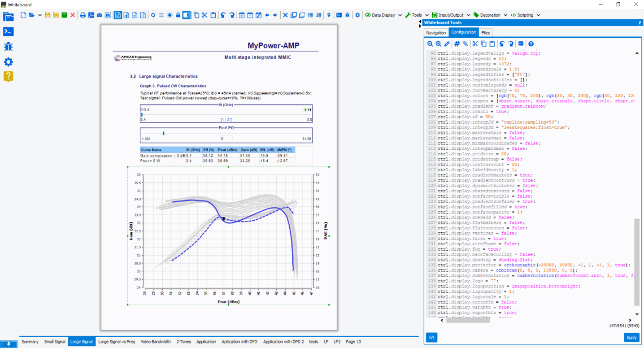This screenshot has height=348, width=644.
Task: Open help question-mark icon in Configuration toolbar
Action: pos(531,44)
